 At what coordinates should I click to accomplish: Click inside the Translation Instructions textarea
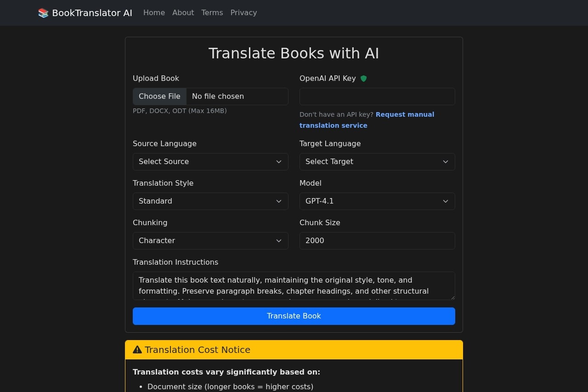pyautogui.click(x=294, y=285)
